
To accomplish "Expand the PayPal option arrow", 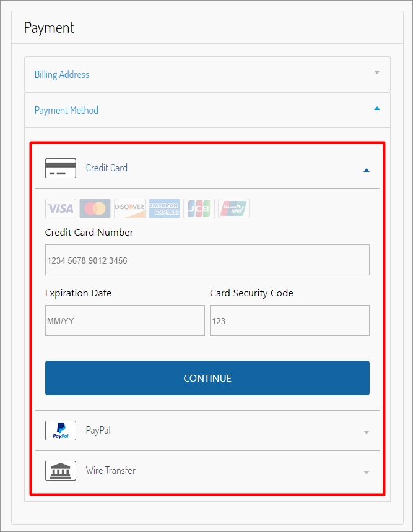I will (x=367, y=432).
